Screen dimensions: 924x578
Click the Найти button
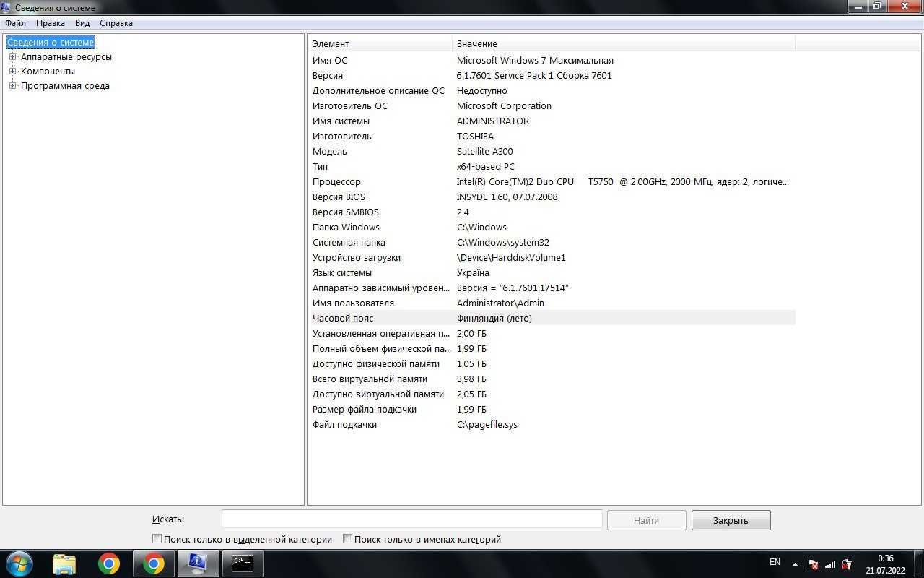click(x=646, y=520)
